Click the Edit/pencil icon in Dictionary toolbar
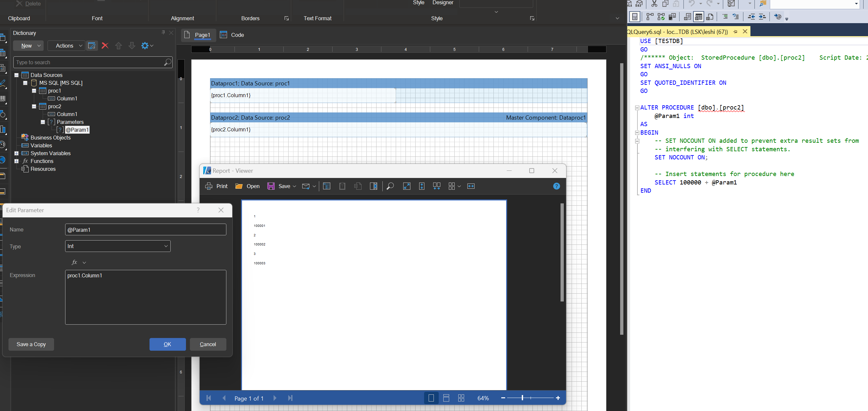This screenshot has width=868, height=411. 92,45
